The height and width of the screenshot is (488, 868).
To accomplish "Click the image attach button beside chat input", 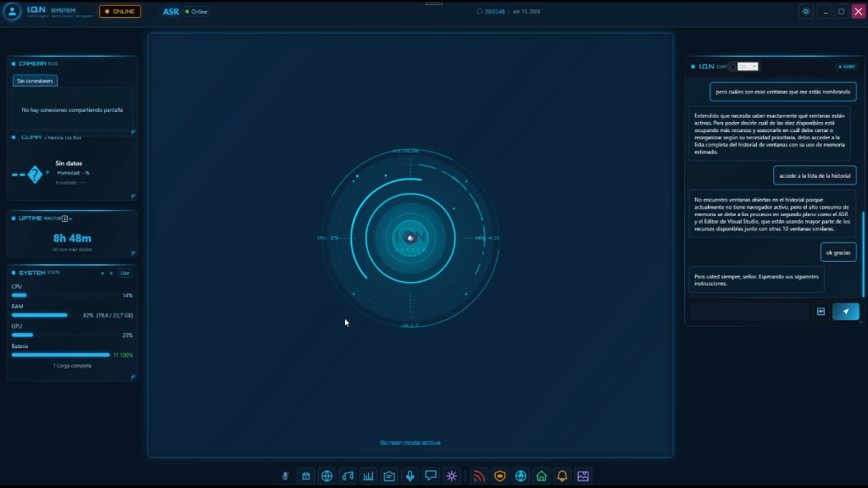I will [x=821, y=312].
